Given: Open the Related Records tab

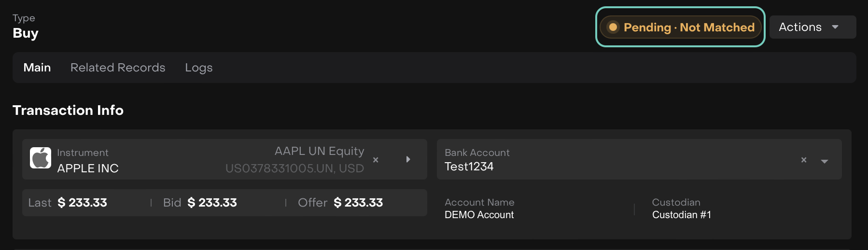Looking at the screenshot, I should pyautogui.click(x=118, y=68).
